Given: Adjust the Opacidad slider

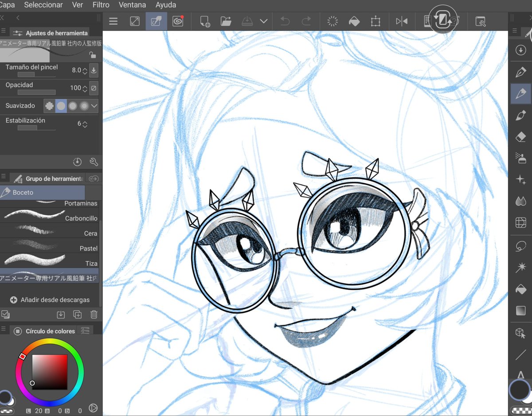Looking at the screenshot, I should tap(36, 92).
